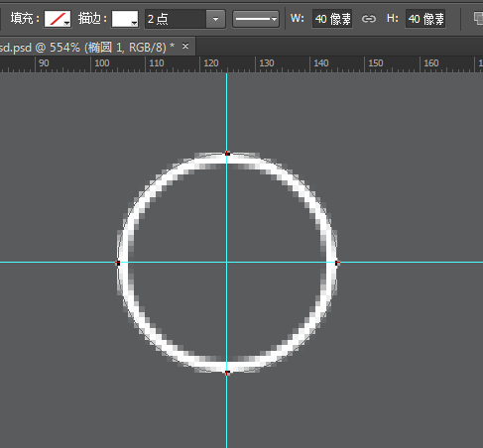The width and height of the screenshot is (483, 448).
Task: Click the W label for width
Action: tap(297, 18)
